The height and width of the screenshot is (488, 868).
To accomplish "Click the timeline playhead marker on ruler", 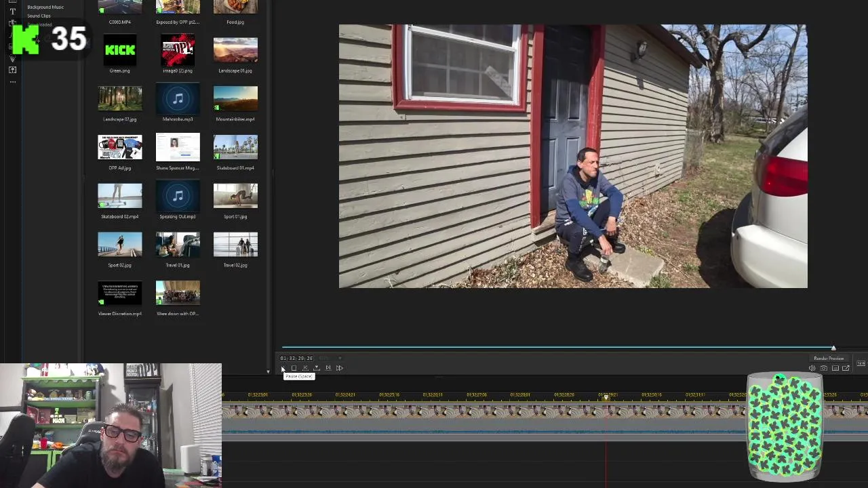I will (606, 397).
